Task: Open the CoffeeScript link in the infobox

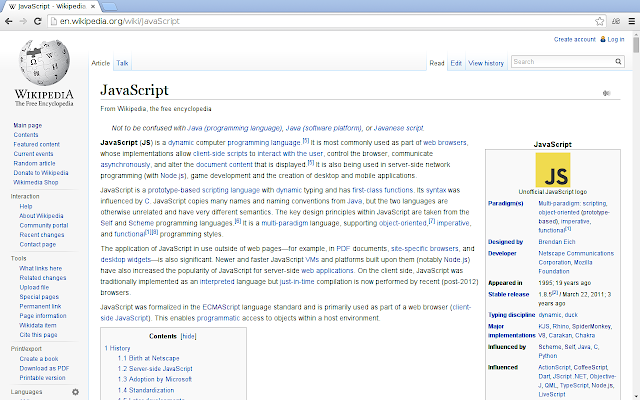Action: [x=590, y=367]
